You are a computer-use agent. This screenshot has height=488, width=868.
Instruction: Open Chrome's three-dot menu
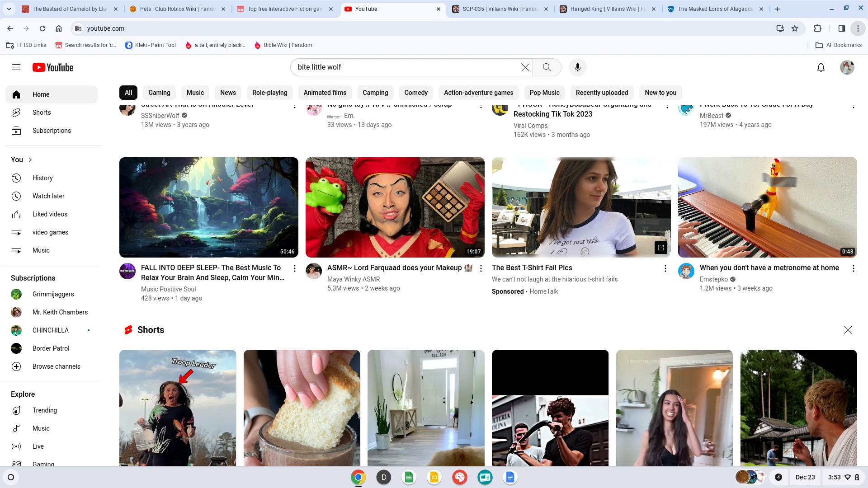tap(858, 28)
